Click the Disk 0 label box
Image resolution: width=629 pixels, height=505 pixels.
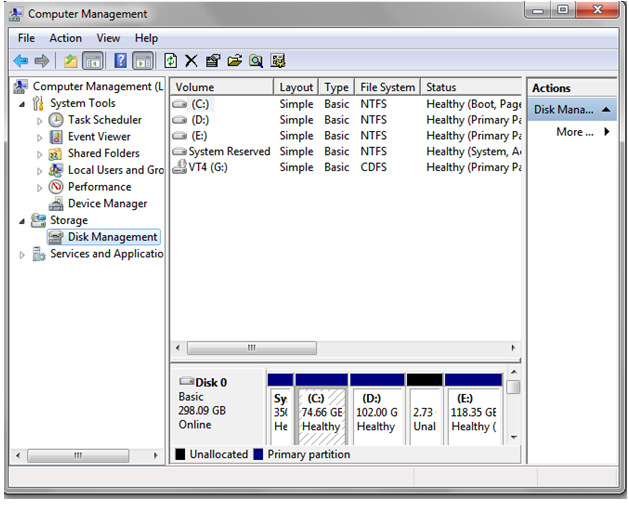coord(219,406)
